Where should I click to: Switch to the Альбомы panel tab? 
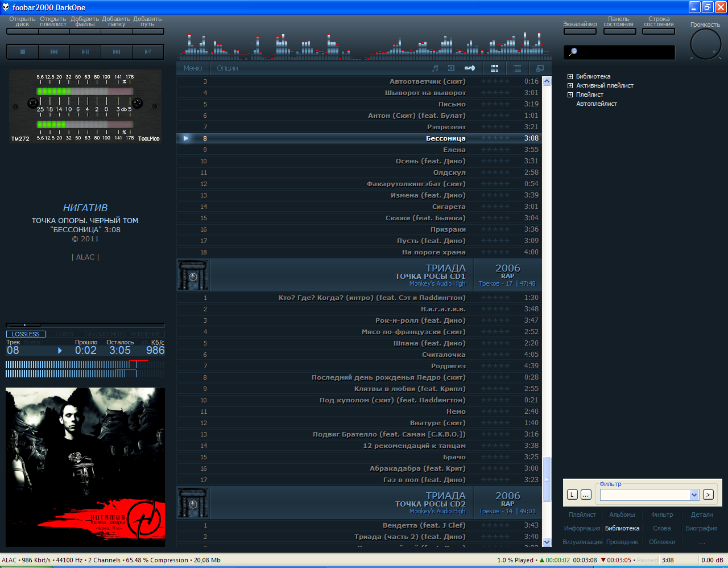tap(622, 515)
